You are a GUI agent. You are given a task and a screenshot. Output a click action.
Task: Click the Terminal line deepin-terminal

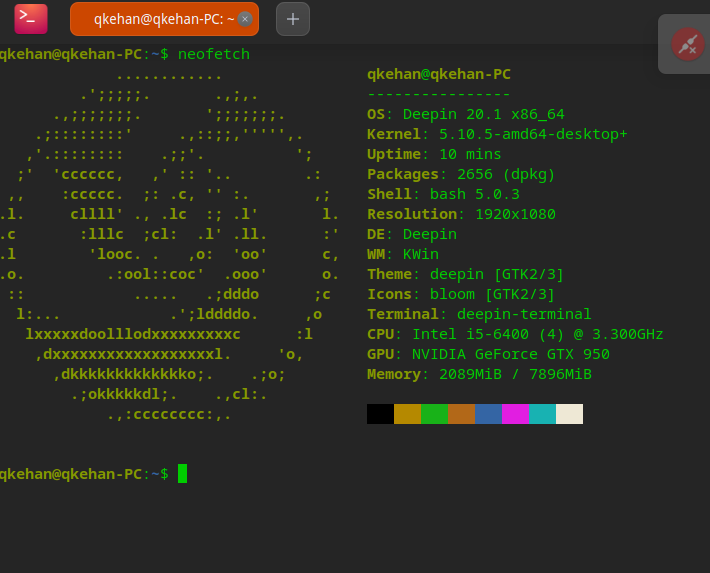(479, 314)
